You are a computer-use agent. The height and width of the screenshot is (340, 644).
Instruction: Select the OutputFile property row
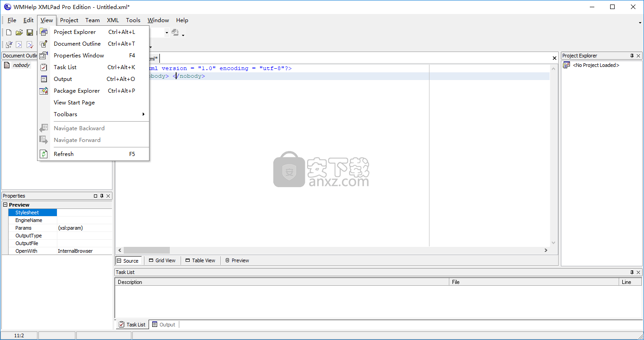[x=60, y=243]
